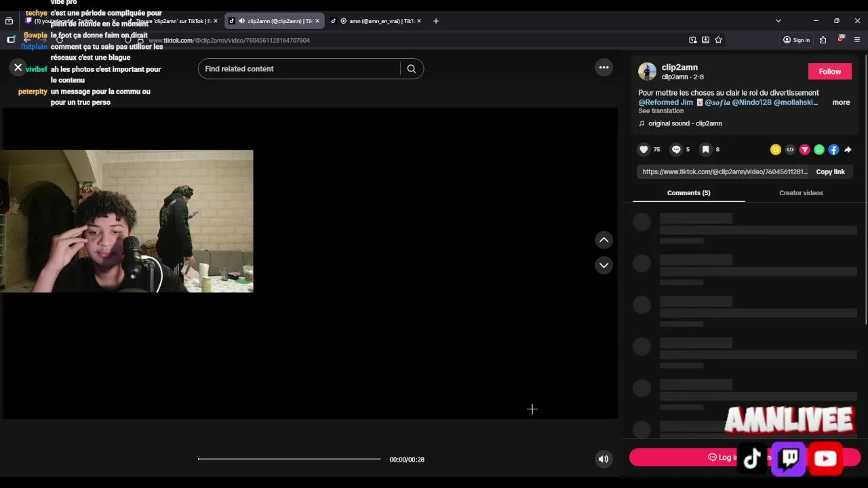Bookmark this page with star icon
This screenshot has height=488, width=868.
[718, 40]
